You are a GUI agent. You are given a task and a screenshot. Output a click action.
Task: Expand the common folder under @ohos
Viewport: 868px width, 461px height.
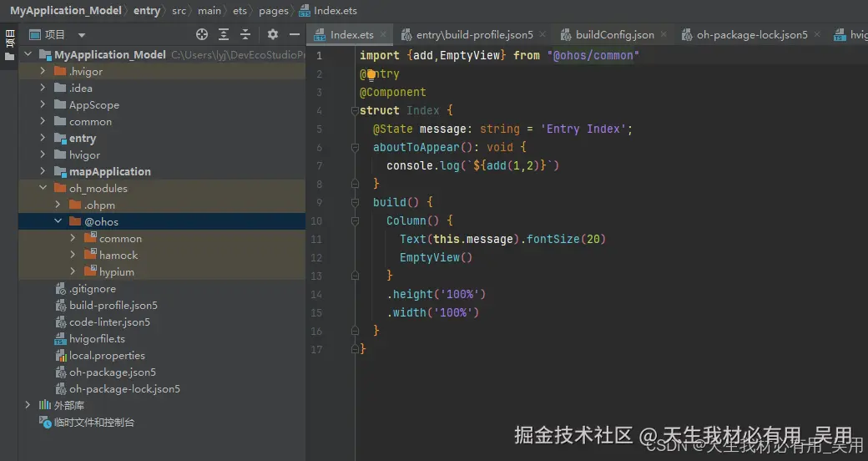pyautogui.click(x=73, y=238)
